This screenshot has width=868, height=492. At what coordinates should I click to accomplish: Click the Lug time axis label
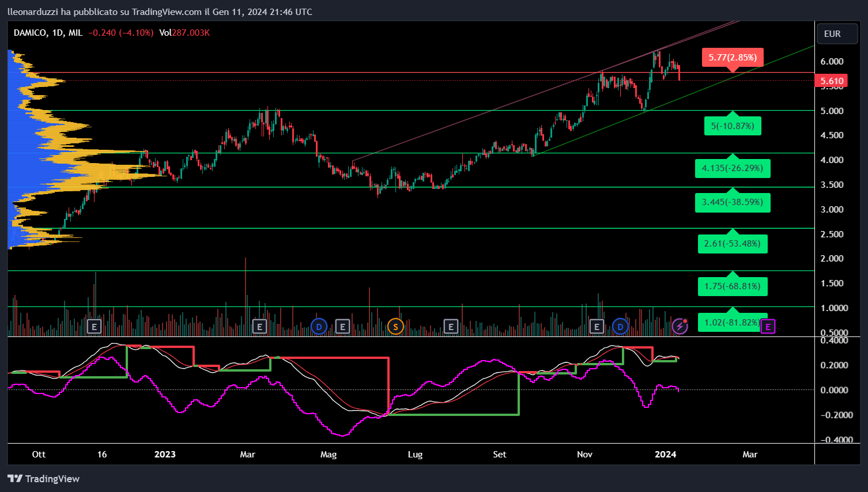click(415, 455)
